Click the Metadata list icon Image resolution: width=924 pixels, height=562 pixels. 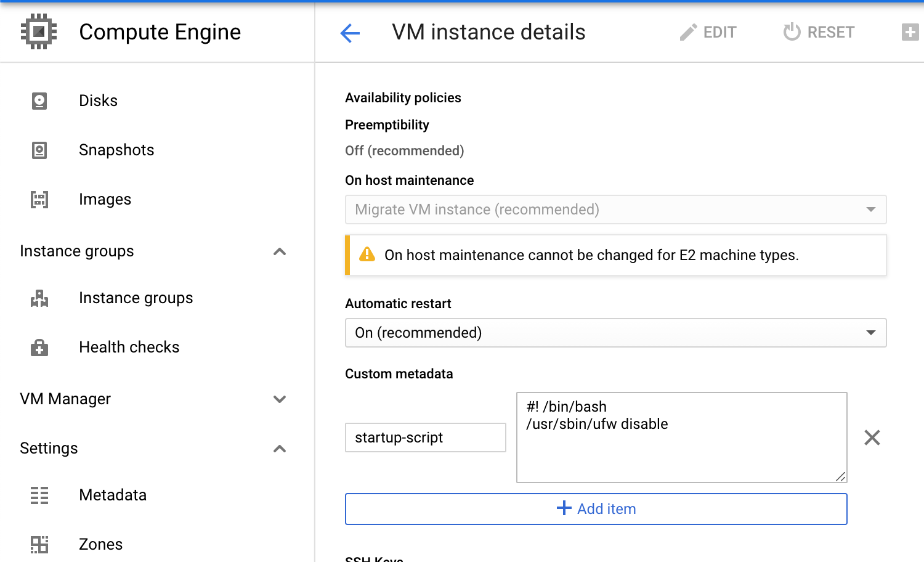(39, 495)
